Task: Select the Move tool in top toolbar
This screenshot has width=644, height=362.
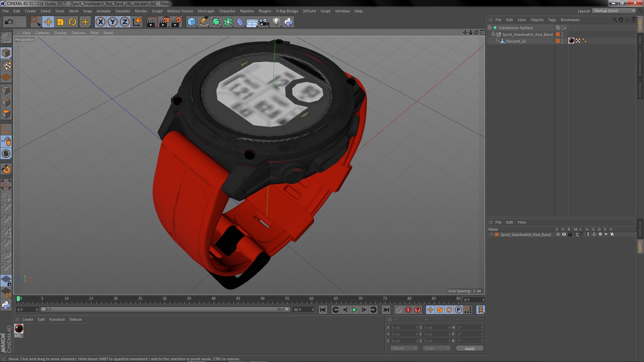Action: [48, 22]
